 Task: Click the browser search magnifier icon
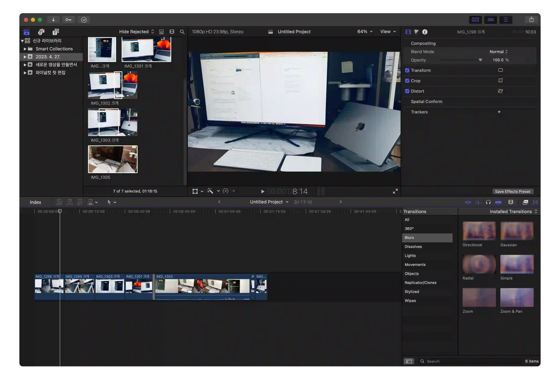pos(182,32)
